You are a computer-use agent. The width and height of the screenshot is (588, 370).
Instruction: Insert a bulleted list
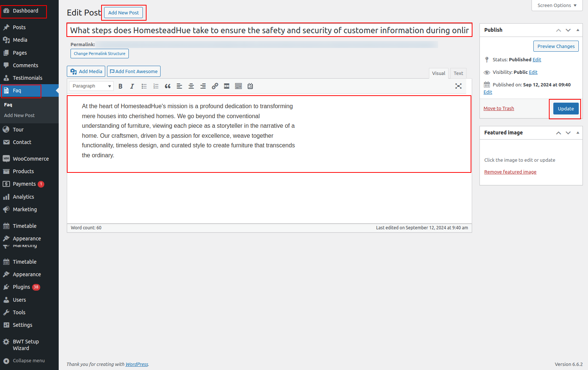click(x=144, y=86)
